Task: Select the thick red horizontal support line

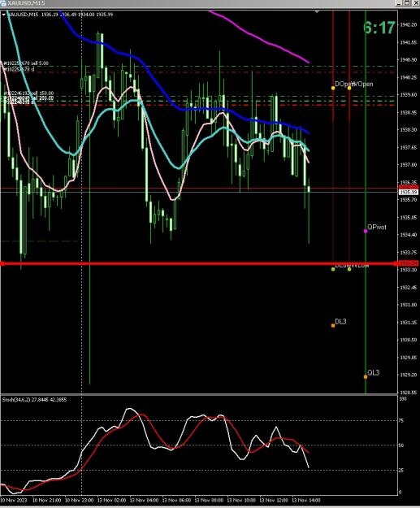Action: (198, 263)
